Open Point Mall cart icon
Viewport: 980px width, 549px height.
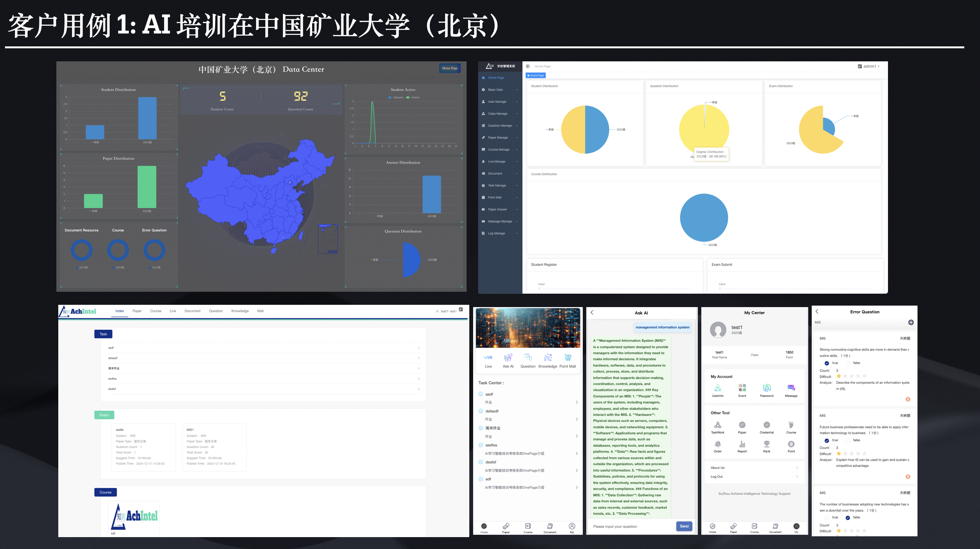(567, 358)
